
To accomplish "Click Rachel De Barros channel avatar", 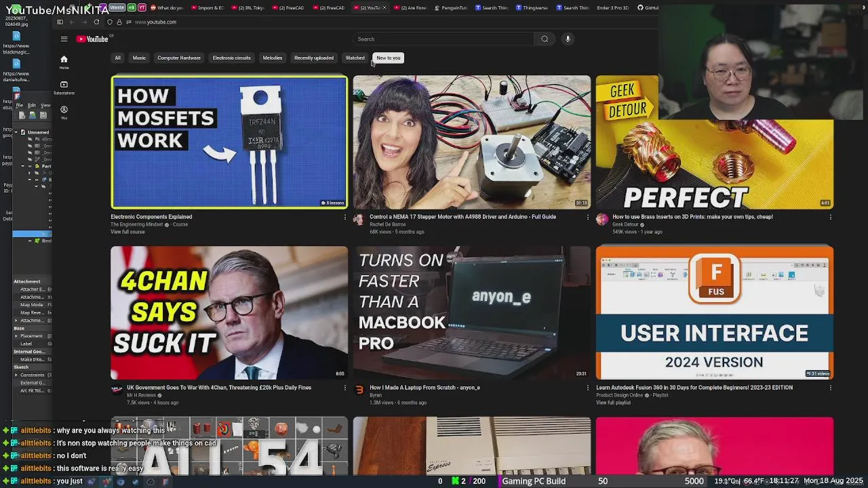I will (x=359, y=219).
